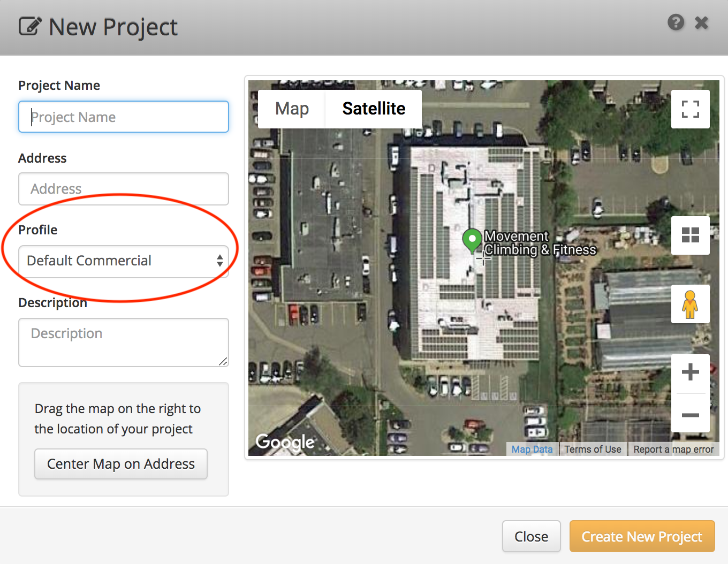Click Create New Project button
728x564 pixels.
coord(642,536)
